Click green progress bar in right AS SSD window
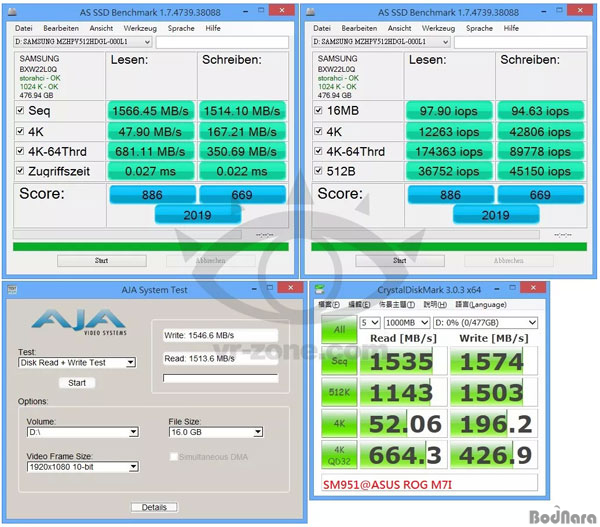The height and width of the screenshot is (527, 600). pyautogui.click(x=449, y=247)
